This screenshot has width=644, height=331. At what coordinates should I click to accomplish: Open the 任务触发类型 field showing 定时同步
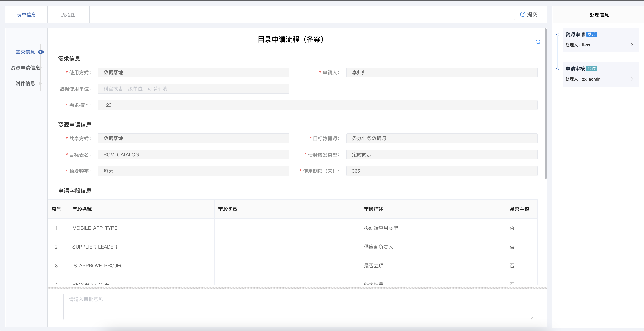[442, 155]
